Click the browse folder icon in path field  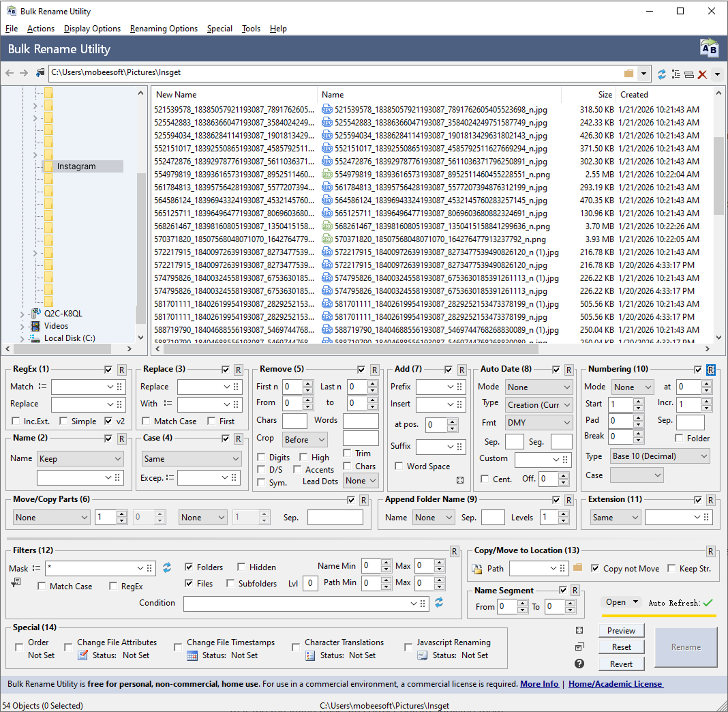coord(628,73)
